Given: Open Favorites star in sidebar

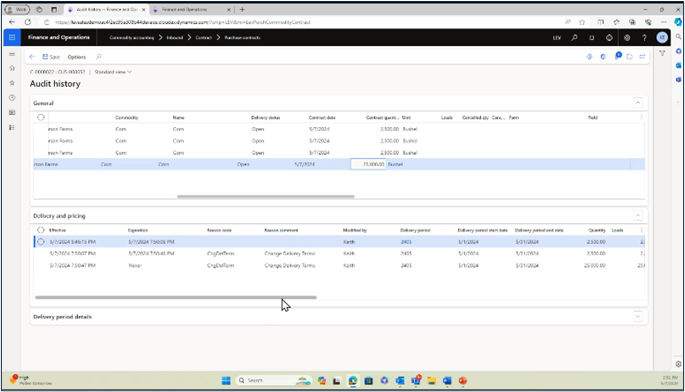Looking at the screenshot, I should pos(12,83).
